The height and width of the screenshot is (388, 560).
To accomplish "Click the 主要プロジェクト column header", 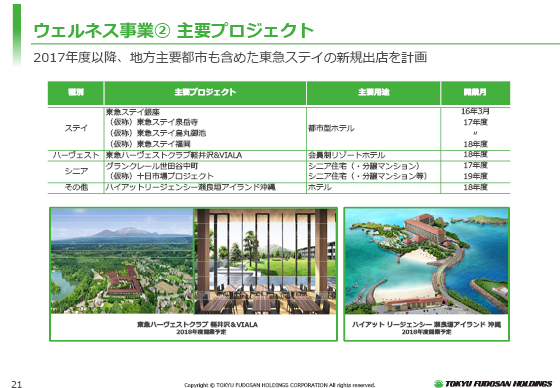I will (x=205, y=93).
